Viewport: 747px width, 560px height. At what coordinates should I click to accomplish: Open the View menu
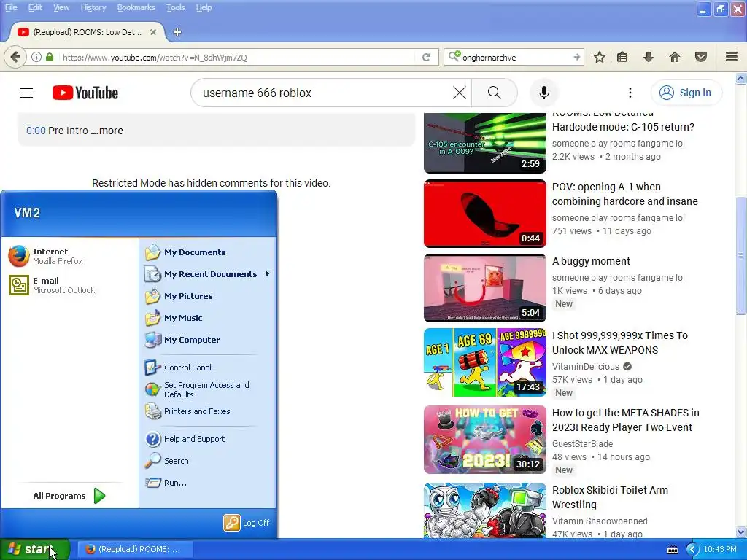point(61,7)
